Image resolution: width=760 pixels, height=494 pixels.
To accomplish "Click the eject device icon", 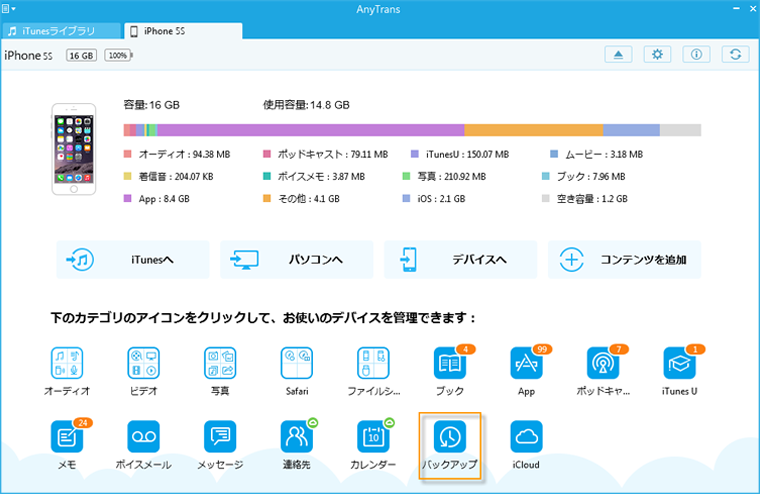I will 618,54.
